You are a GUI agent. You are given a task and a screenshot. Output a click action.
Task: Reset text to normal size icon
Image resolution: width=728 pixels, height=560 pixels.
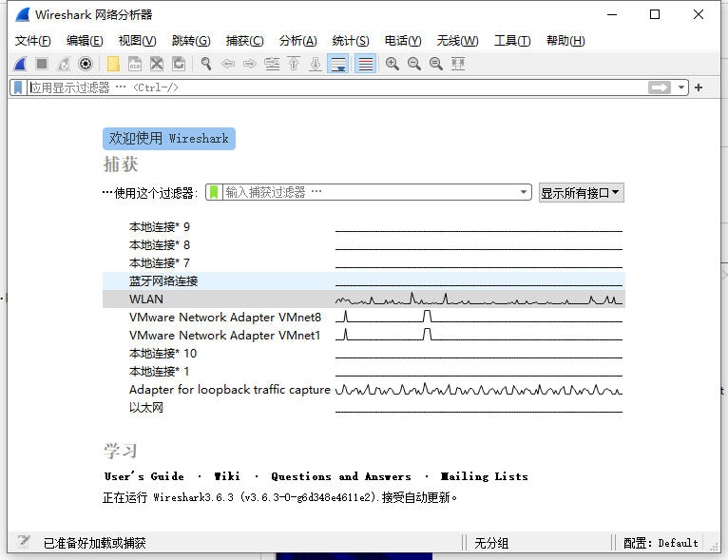click(436, 64)
